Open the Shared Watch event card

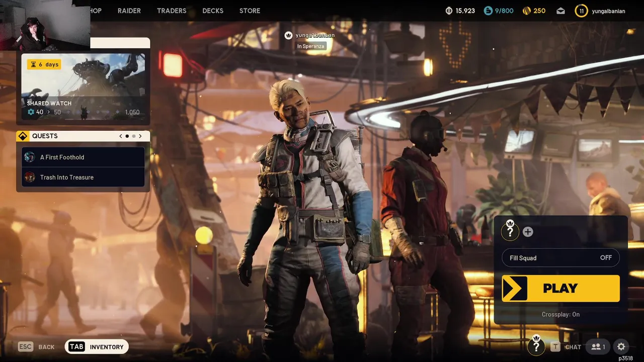point(83,86)
